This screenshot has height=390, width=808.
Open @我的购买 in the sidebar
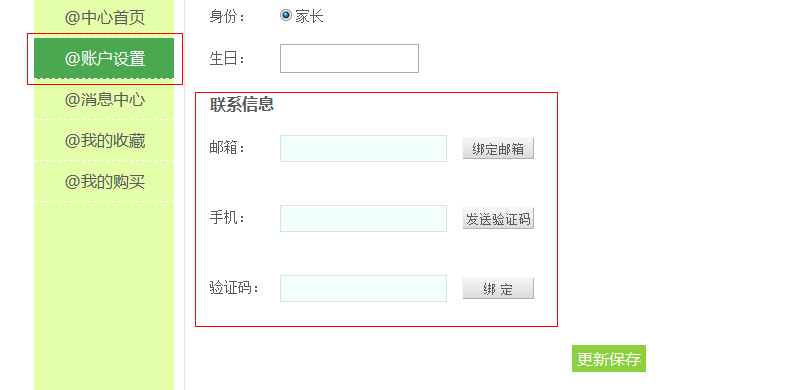104,181
